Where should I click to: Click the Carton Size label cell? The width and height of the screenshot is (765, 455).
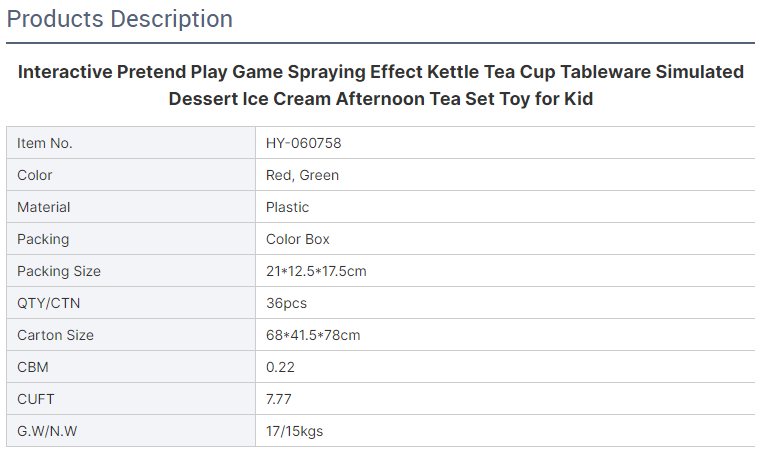pyautogui.click(x=131, y=335)
